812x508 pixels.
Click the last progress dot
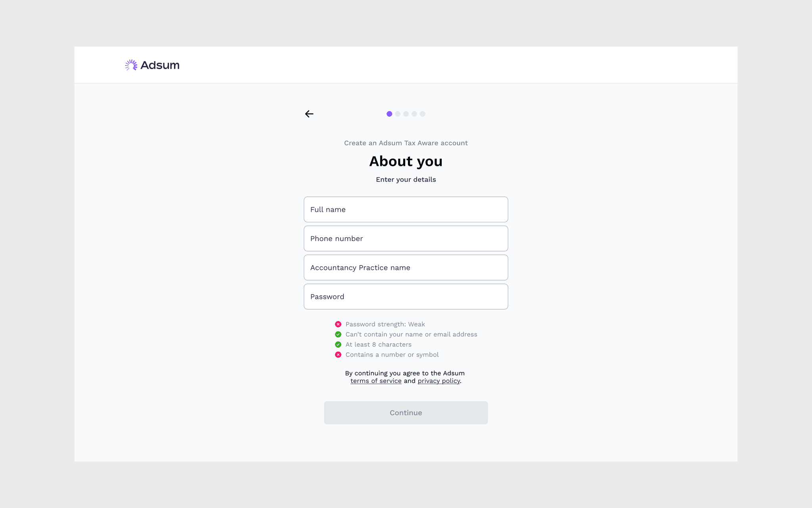(x=423, y=114)
